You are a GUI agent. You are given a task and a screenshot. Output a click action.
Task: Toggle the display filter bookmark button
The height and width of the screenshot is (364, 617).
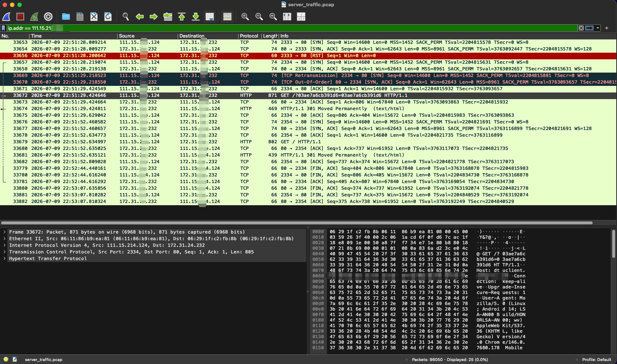pyautogui.click(x=3, y=28)
